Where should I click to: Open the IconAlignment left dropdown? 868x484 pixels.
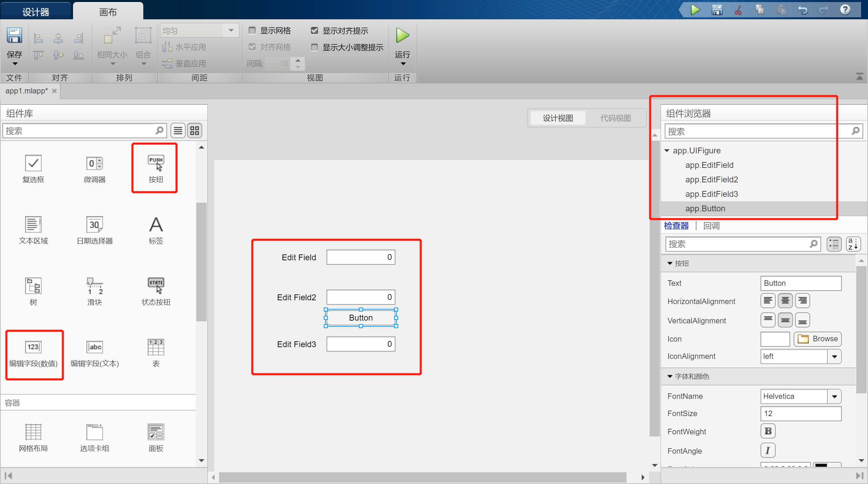pos(834,356)
